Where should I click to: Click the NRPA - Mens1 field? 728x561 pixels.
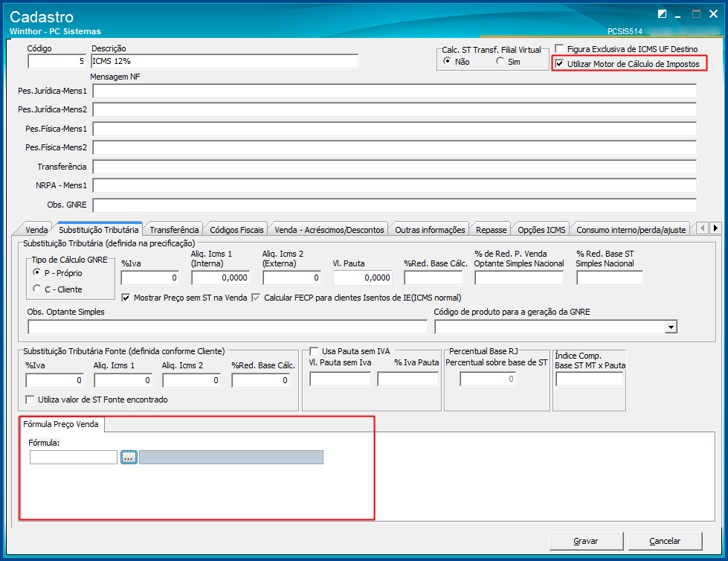click(x=395, y=185)
